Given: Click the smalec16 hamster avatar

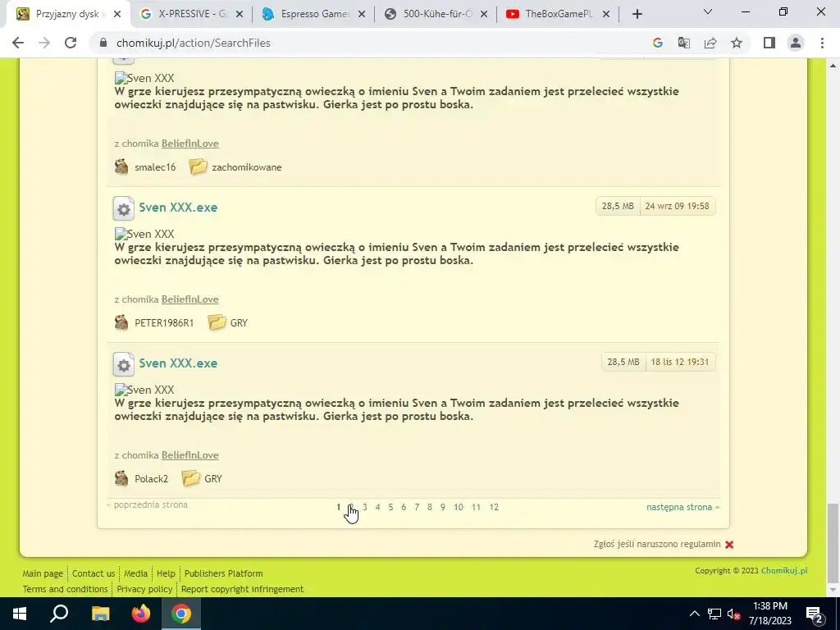Looking at the screenshot, I should 121,167.
